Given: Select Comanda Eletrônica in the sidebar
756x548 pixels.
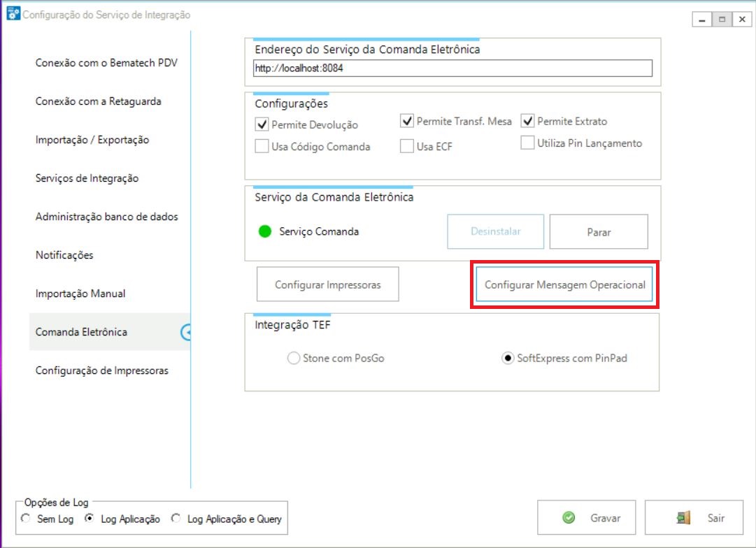Looking at the screenshot, I should pos(110,332).
